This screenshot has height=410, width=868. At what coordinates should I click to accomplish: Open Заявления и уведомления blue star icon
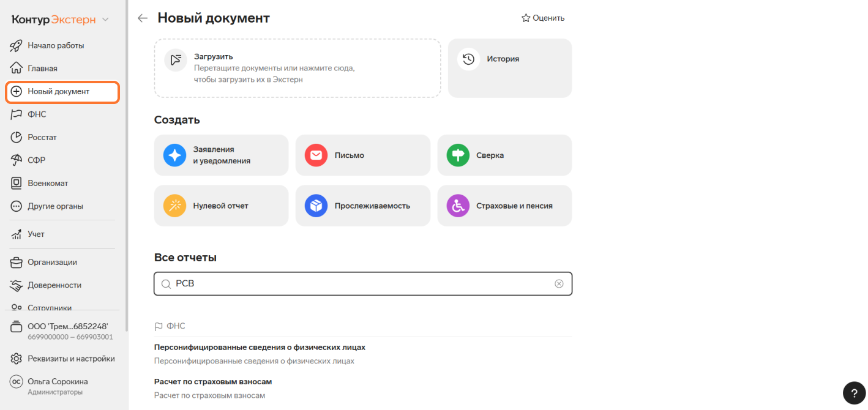point(174,155)
